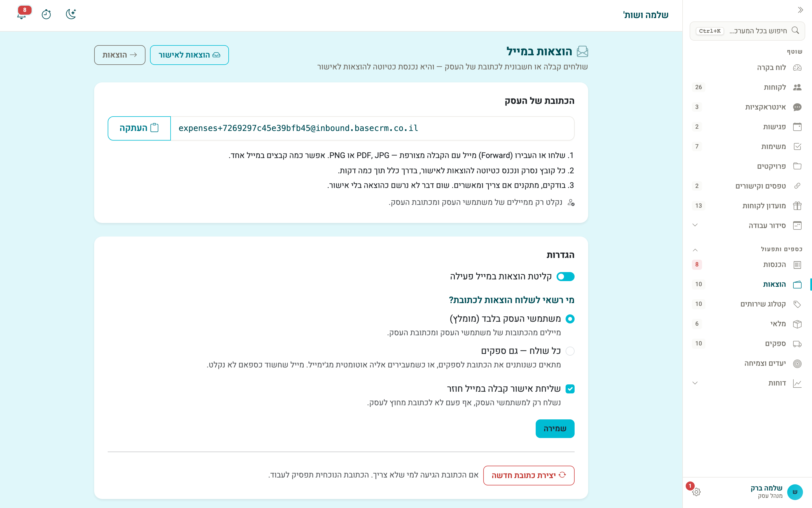
Task: Open the settings gear icon
Action: click(x=696, y=492)
